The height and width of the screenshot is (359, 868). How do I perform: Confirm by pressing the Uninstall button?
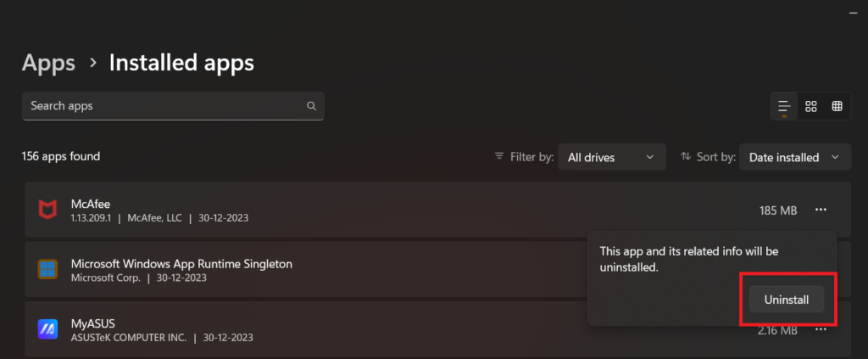pos(787,300)
